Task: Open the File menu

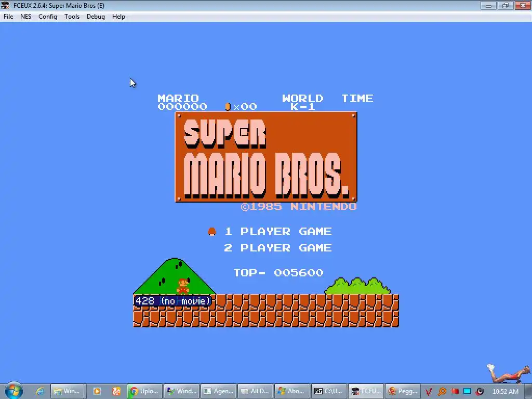Action: [x=8, y=17]
